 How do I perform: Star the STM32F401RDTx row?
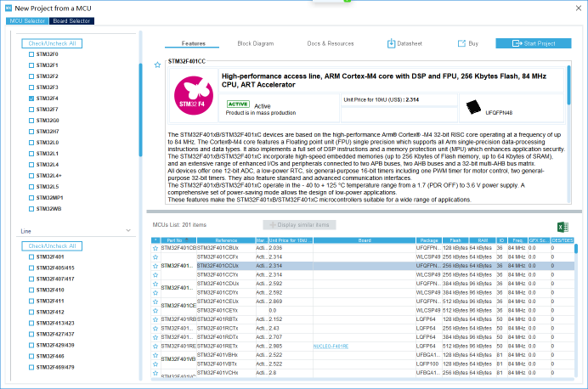[155, 337]
